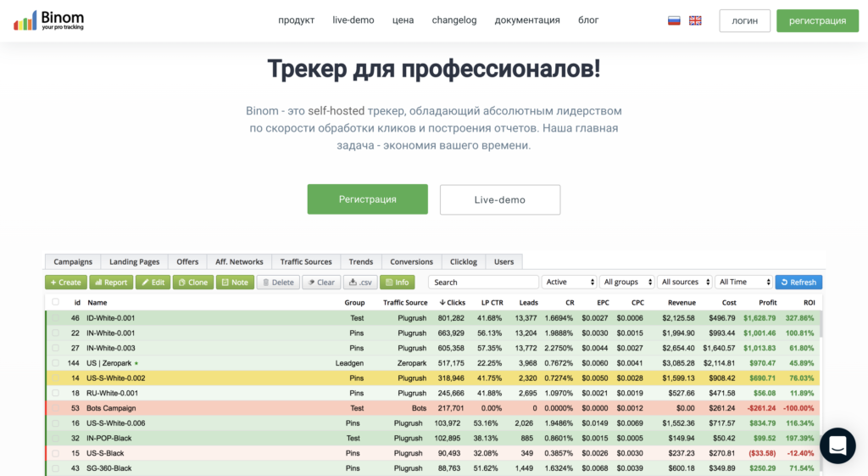The height and width of the screenshot is (476, 868).
Task: Click the table's vertical scrollbar
Action: (820, 323)
